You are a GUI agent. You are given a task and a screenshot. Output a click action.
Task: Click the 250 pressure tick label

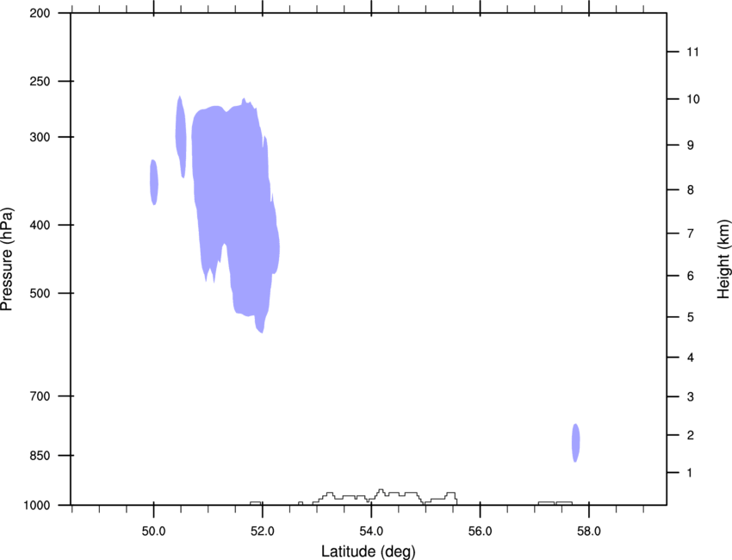point(40,81)
